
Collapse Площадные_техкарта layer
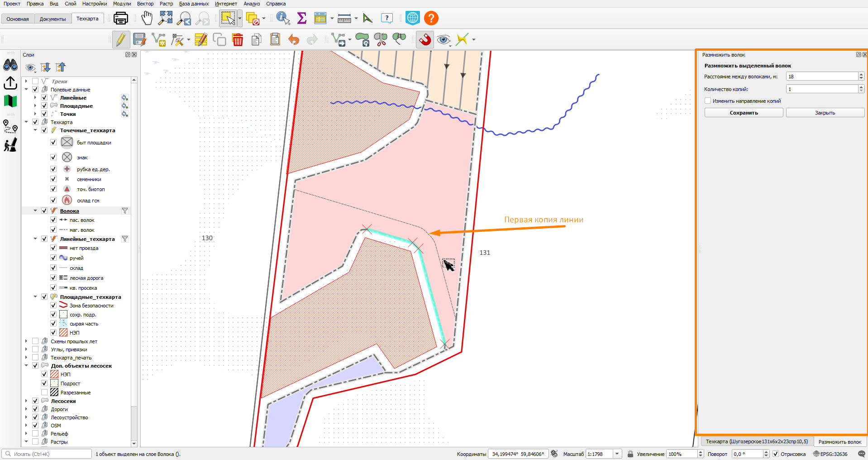[35, 297]
